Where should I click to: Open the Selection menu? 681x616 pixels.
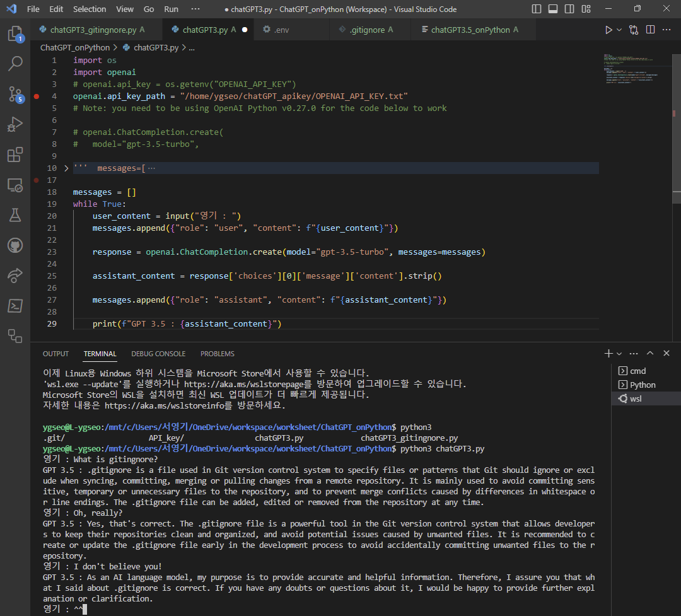90,9
